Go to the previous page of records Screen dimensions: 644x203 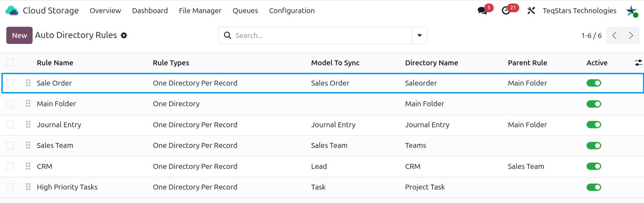[614, 35]
